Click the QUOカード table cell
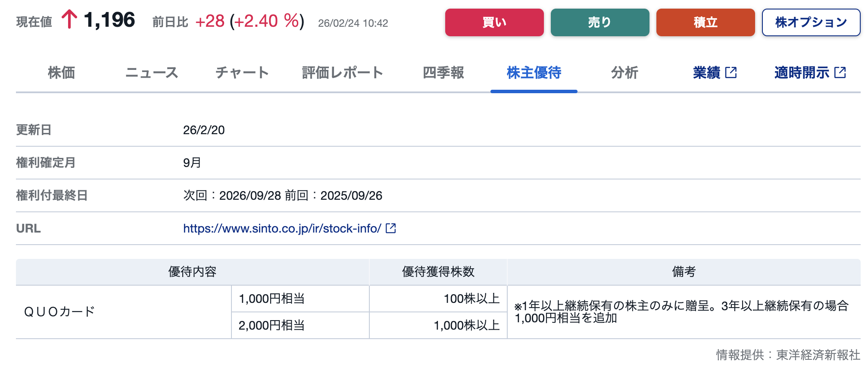The width and height of the screenshot is (868, 365). pyautogui.click(x=59, y=312)
